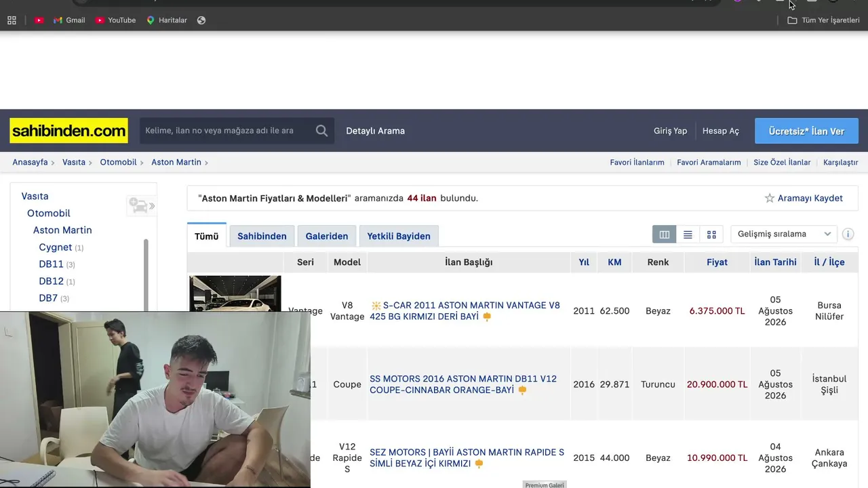
Task: Open the Gmail bookmark
Action: [x=69, y=20]
